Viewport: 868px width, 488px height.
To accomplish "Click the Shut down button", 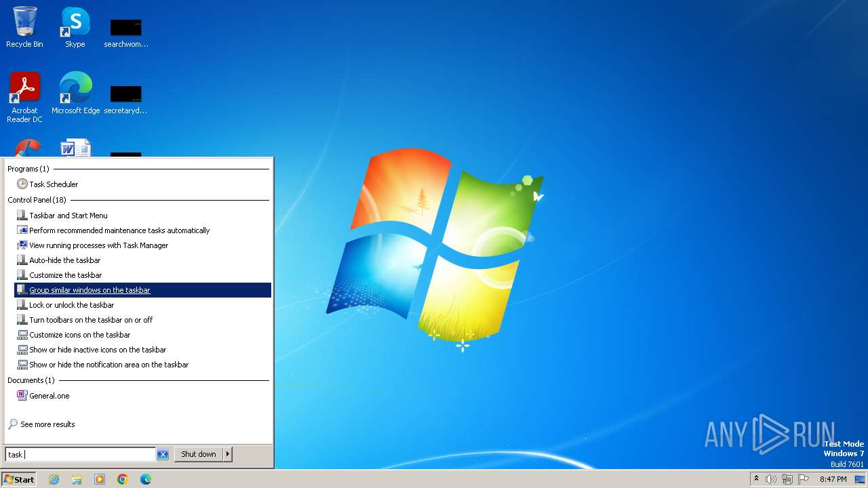I will click(199, 454).
